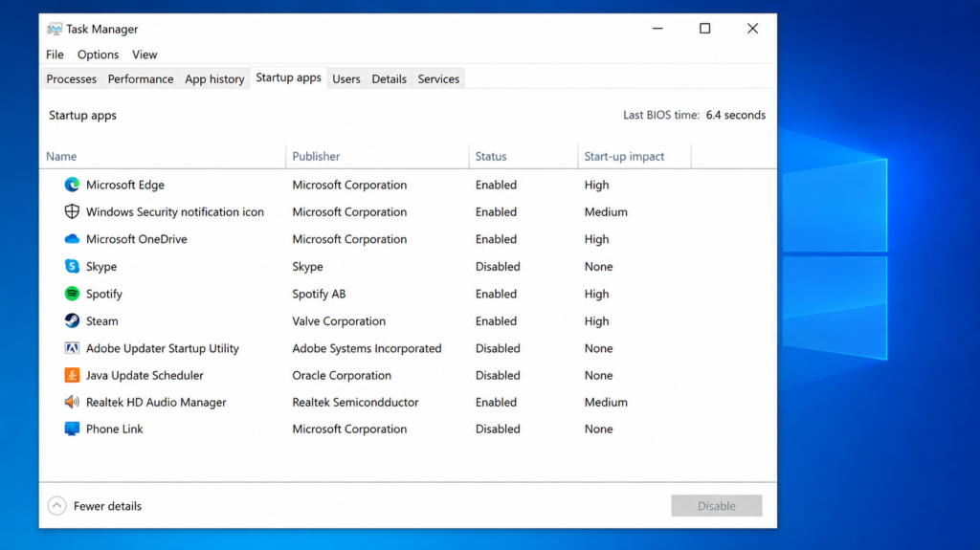Click the Realtek speaker icon
This screenshot has width=980, height=550.
click(72, 402)
